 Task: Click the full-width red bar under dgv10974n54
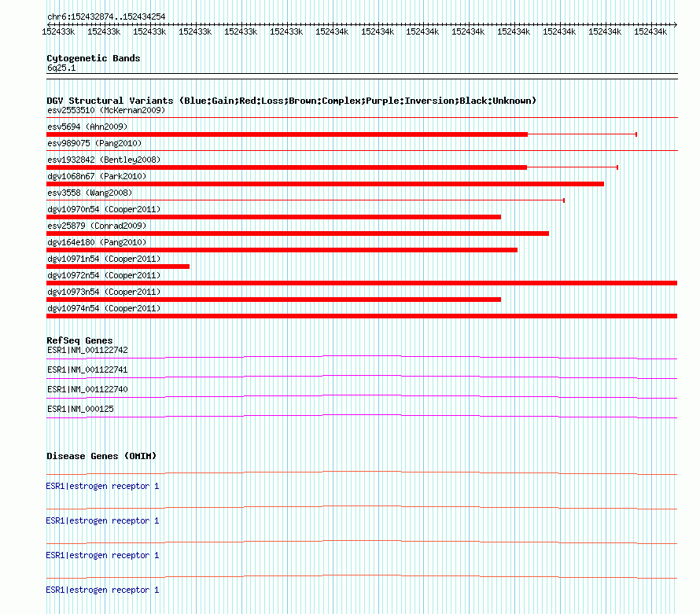362,316
